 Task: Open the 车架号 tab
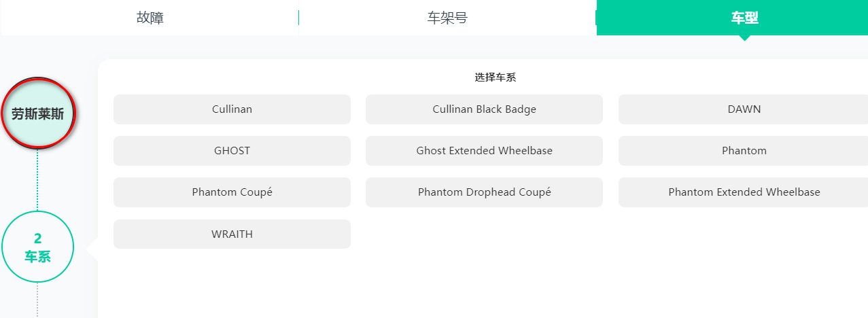coord(447,18)
